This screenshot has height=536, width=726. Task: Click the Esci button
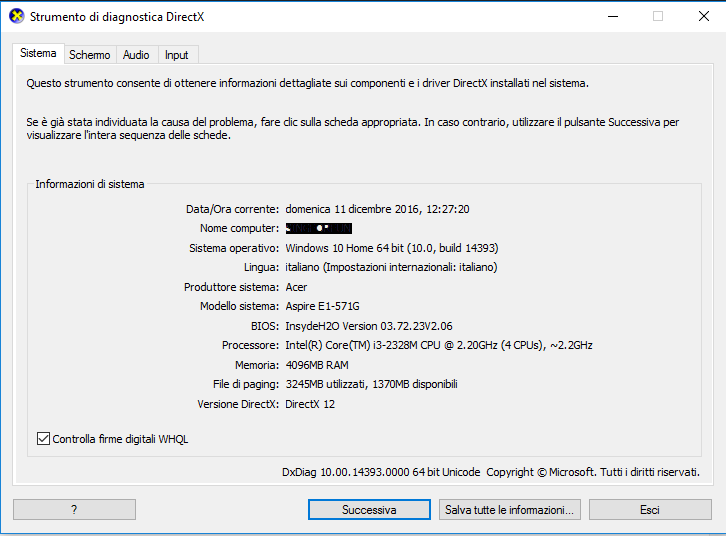pos(650,510)
